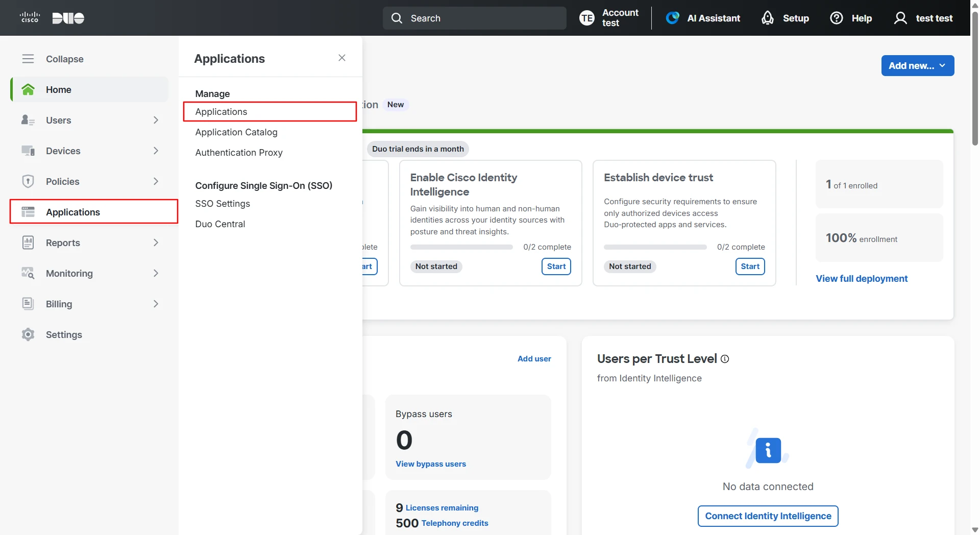Click progress bar in Establish device trust card
This screenshot has width=980, height=535.
(655, 247)
